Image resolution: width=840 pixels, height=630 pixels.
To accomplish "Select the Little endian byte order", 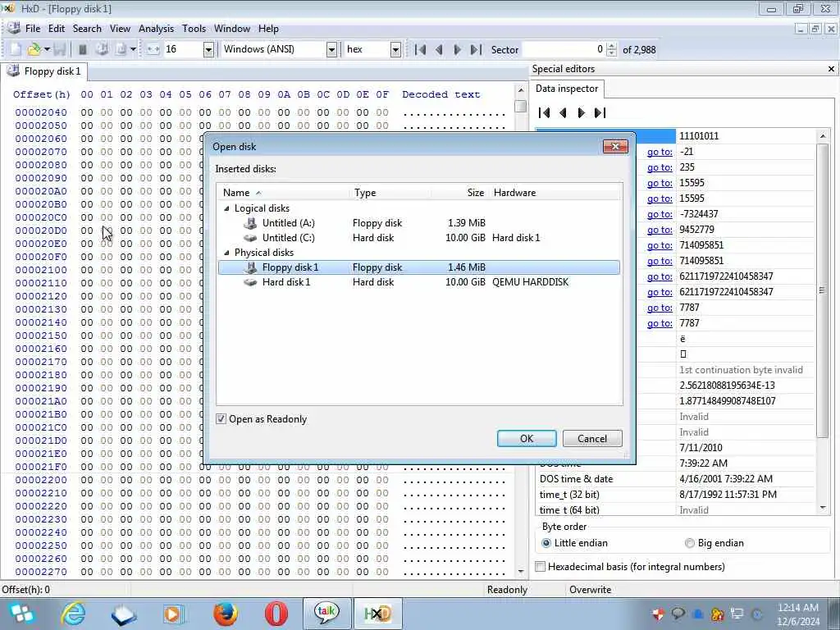I will pos(546,543).
